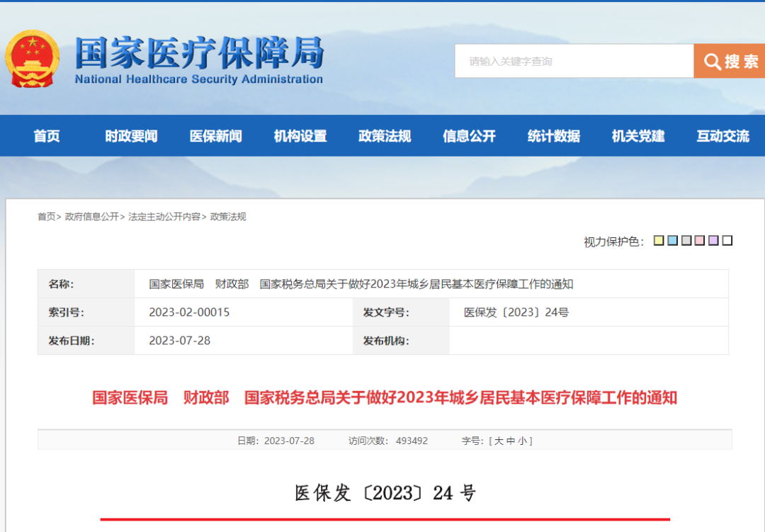765x532 pixels.
Task: Choose the light blue eye-protection color swatch
Action: click(672, 241)
